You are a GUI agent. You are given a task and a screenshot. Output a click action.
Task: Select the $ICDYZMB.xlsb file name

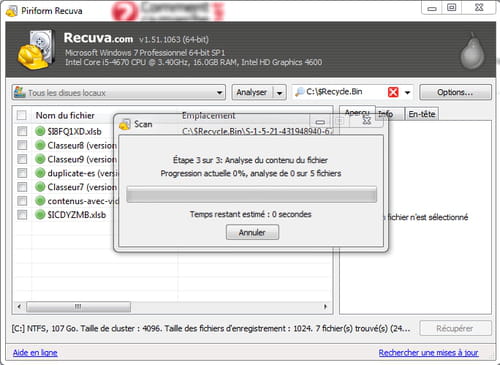77,215
